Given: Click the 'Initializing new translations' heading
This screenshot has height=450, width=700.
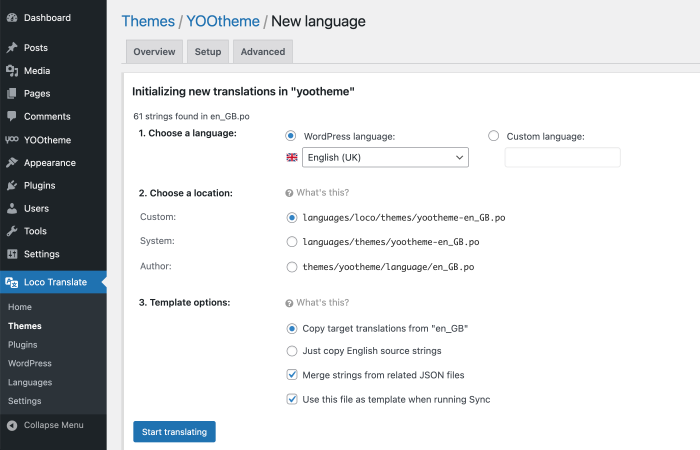Looking at the screenshot, I should (x=243, y=91).
